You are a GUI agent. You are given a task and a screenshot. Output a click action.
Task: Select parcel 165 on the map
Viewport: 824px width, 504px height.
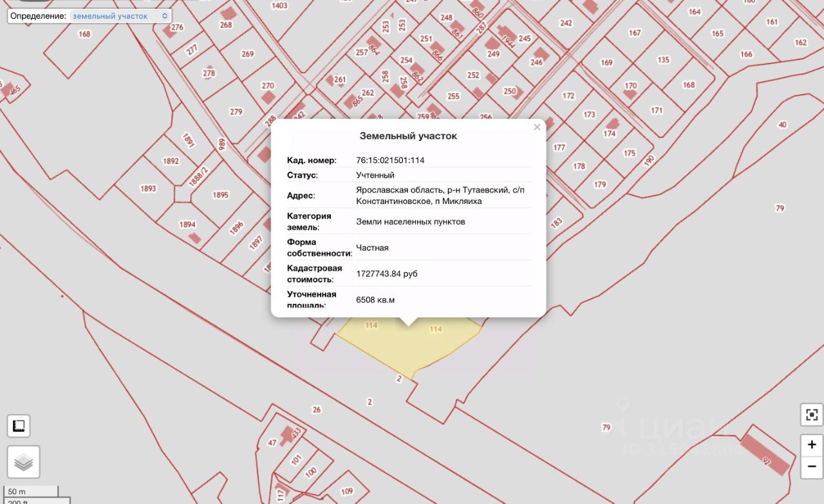[717, 33]
